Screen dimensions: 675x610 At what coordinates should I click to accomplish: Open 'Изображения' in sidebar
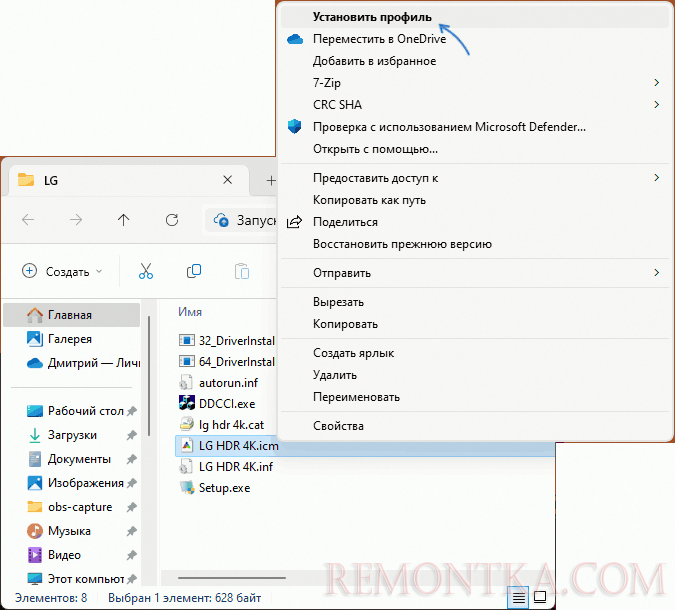click(71, 483)
